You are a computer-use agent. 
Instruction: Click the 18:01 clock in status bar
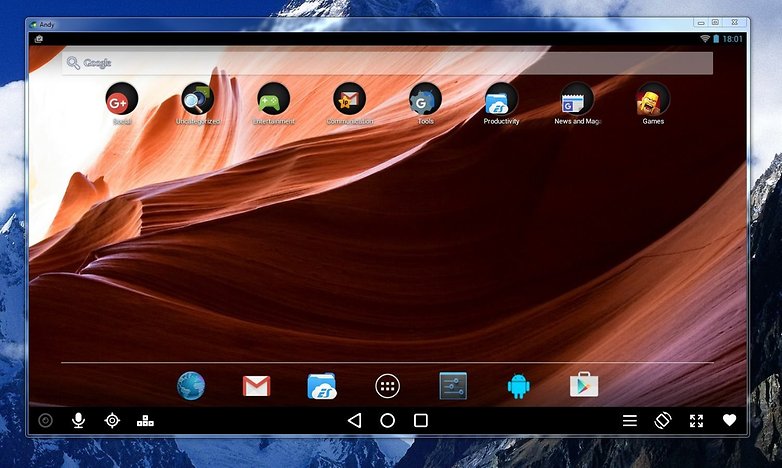pyautogui.click(x=732, y=39)
